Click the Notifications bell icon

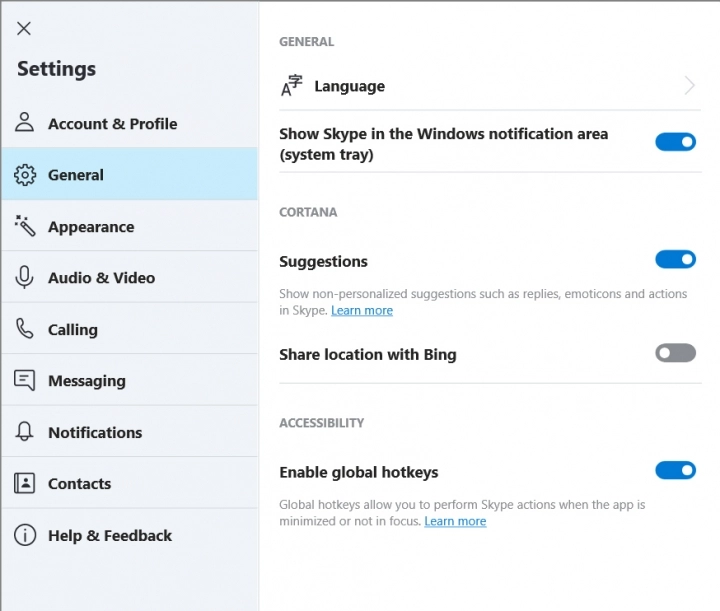(24, 432)
